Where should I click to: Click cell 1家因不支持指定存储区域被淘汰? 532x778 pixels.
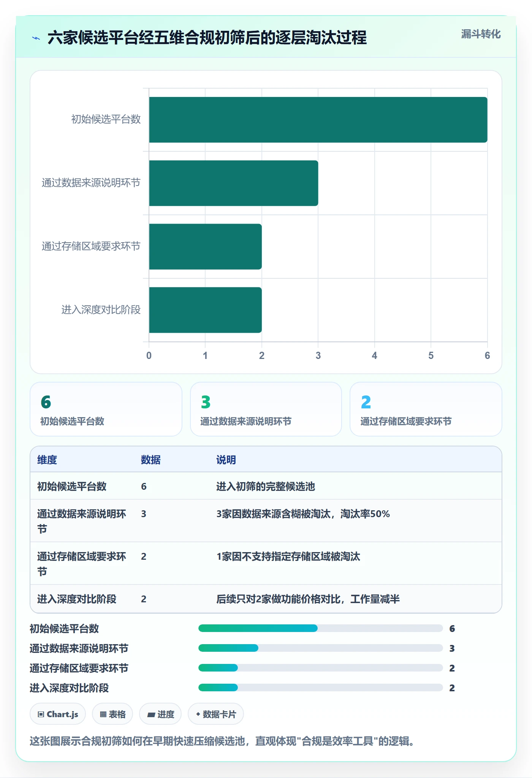(x=288, y=556)
